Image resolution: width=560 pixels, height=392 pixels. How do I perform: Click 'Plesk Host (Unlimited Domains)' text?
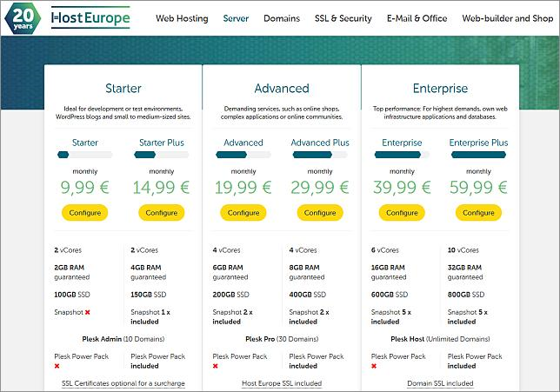440,339
